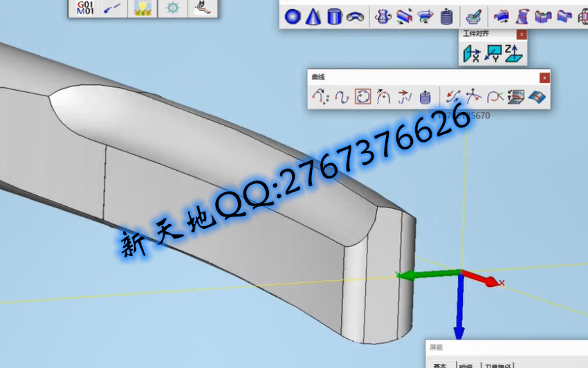The width and height of the screenshot is (588, 368).
Task: Pick the S-shaped spline curve tool
Action: tap(342, 97)
